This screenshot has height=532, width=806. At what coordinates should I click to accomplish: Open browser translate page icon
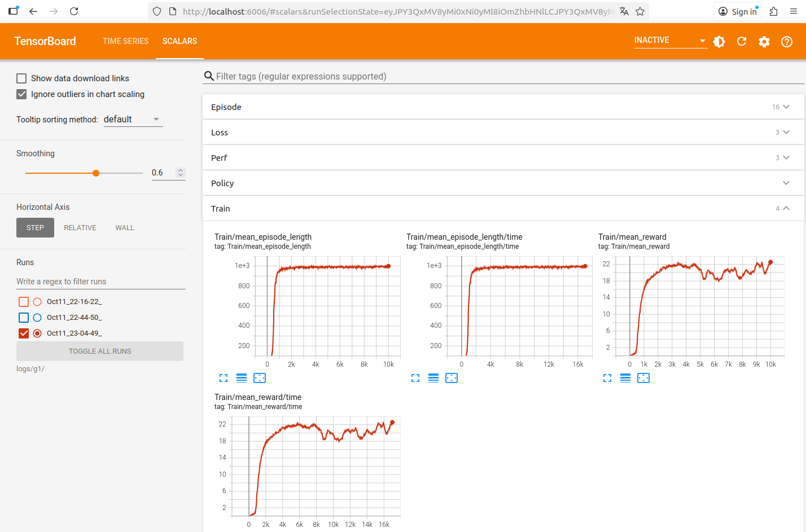pos(624,11)
